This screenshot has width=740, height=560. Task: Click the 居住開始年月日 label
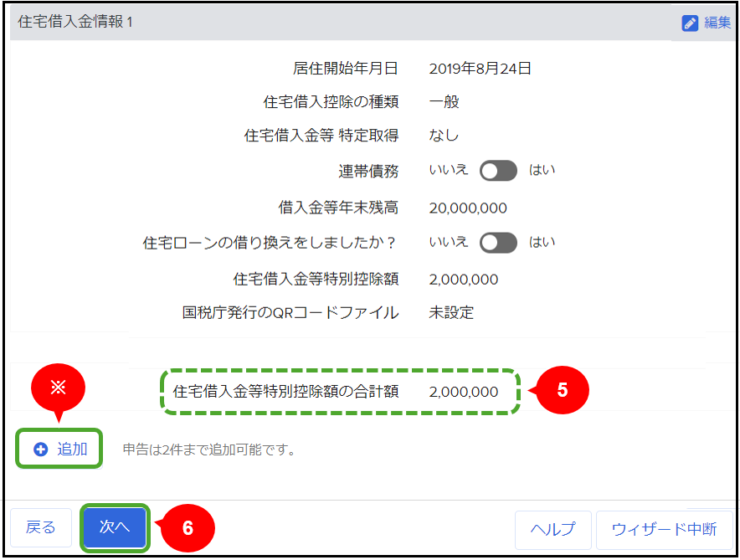(346, 69)
